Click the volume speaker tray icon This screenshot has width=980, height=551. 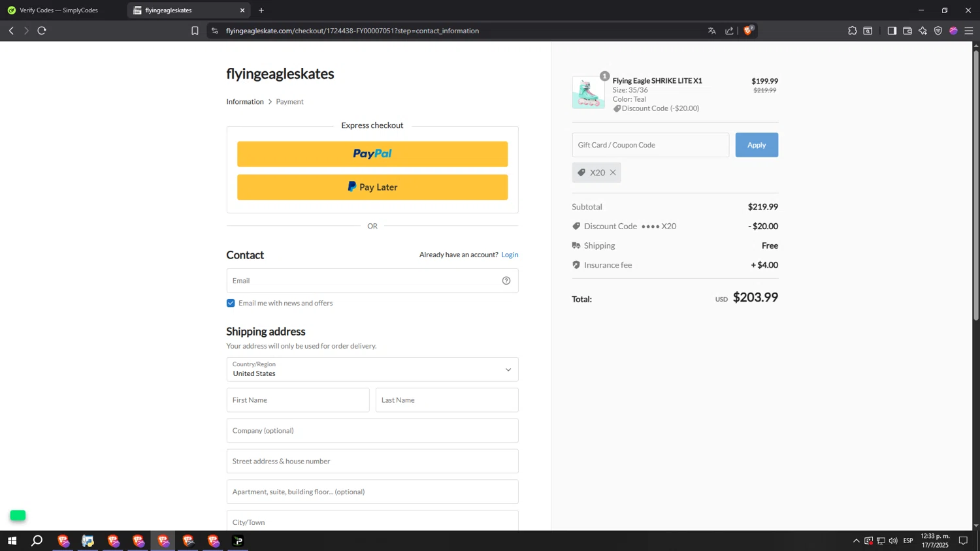click(x=893, y=541)
